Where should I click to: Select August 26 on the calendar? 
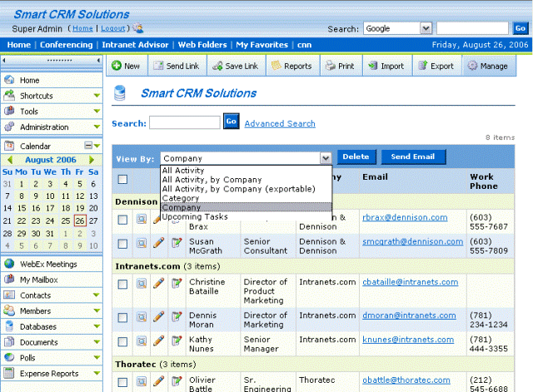80,221
